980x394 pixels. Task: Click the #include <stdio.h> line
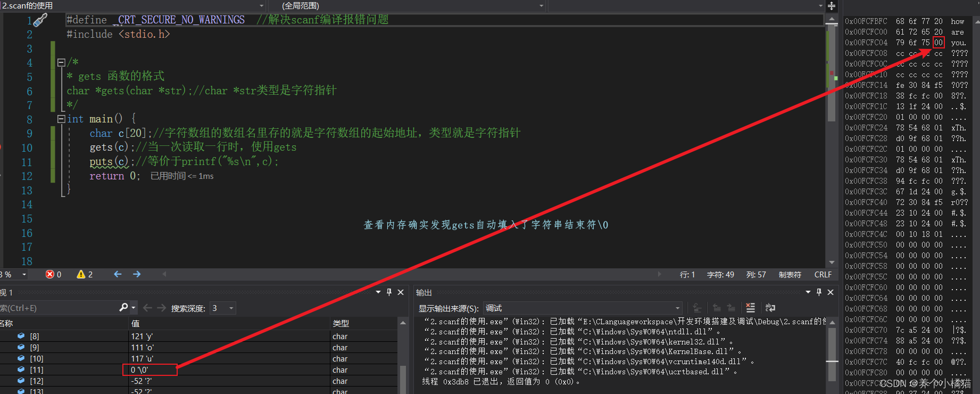[x=118, y=34]
